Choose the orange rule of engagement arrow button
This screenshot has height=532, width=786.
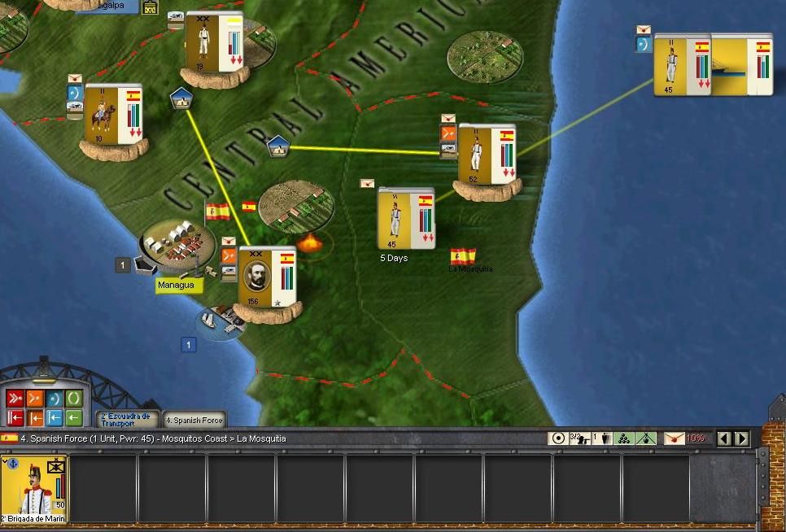pos(35,417)
